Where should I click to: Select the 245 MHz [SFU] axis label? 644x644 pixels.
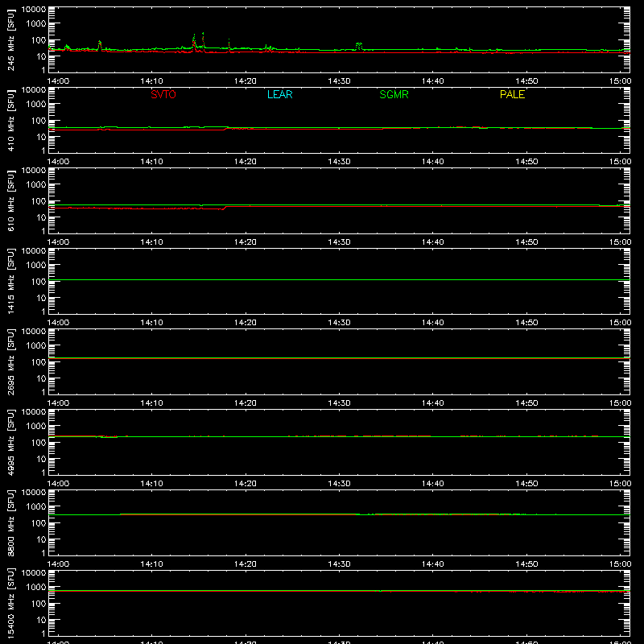click(11, 39)
